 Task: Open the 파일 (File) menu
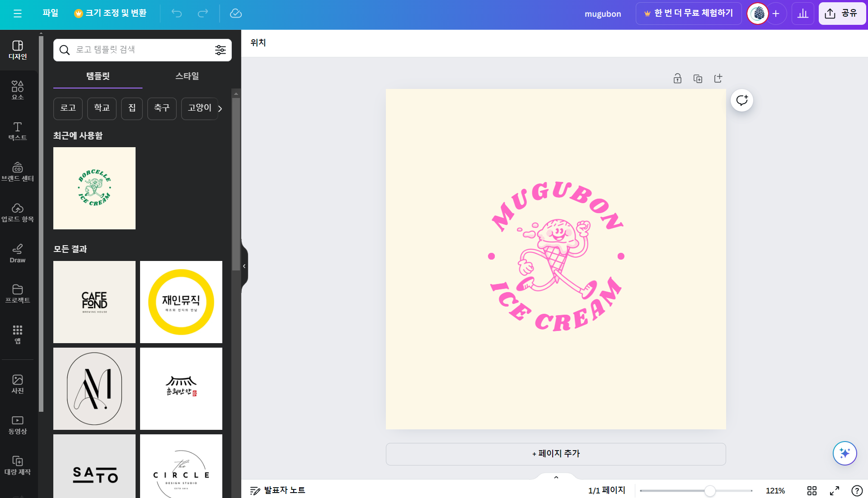pyautogui.click(x=50, y=13)
